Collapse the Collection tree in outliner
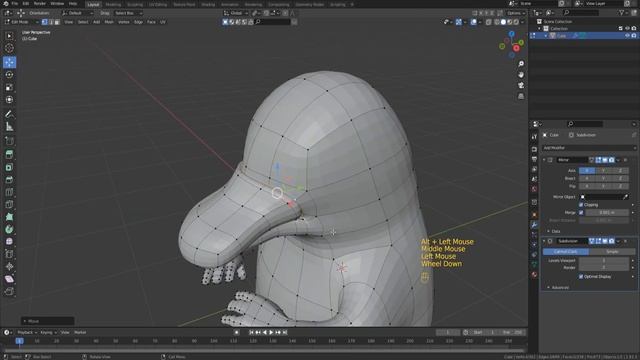 tap(539, 29)
